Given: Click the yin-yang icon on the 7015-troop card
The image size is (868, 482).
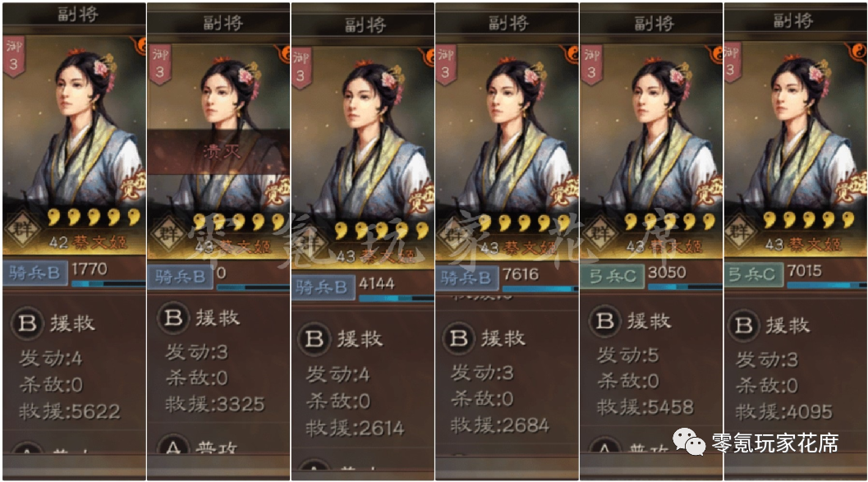Looking at the screenshot, I should [x=857, y=52].
